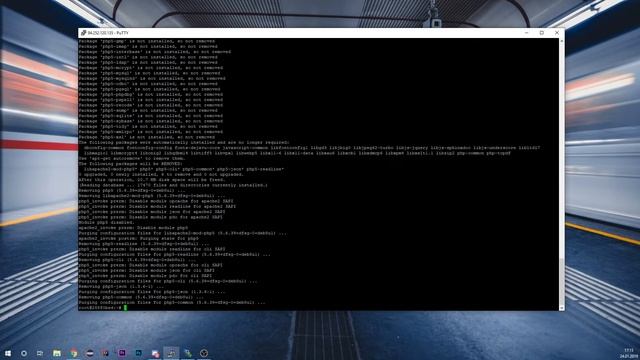640x360 pixels.
Task: Close the PuTTY window
Action: (x=557, y=33)
